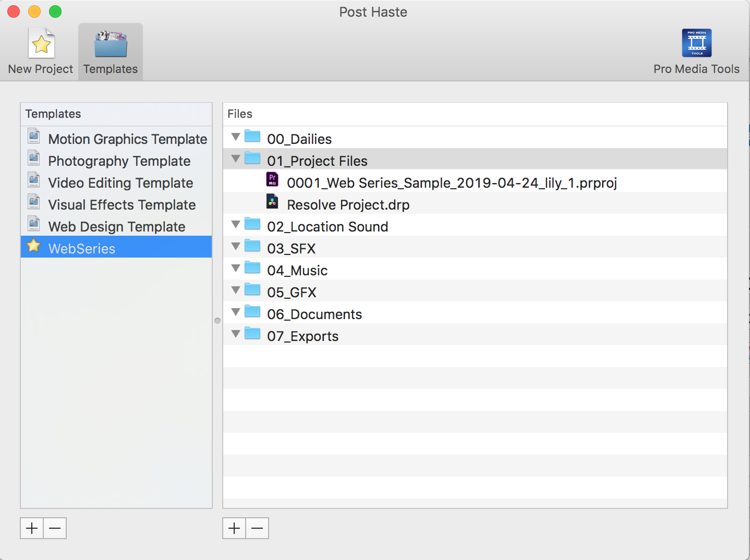Pick Web Design Template in the list

tap(117, 227)
